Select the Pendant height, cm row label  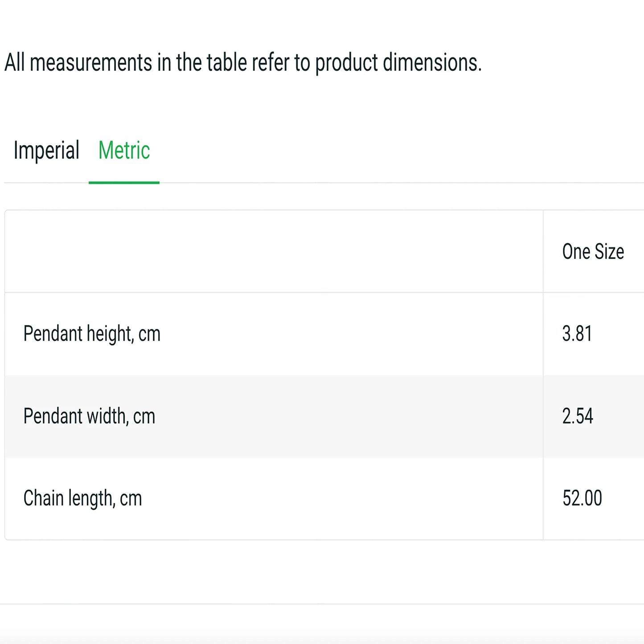click(x=92, y=334)
